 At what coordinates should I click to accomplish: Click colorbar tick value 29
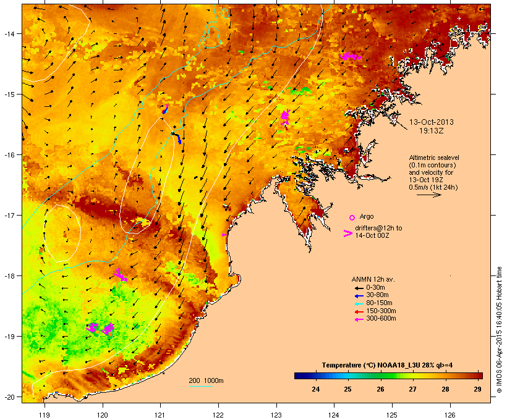coord(477,389)
